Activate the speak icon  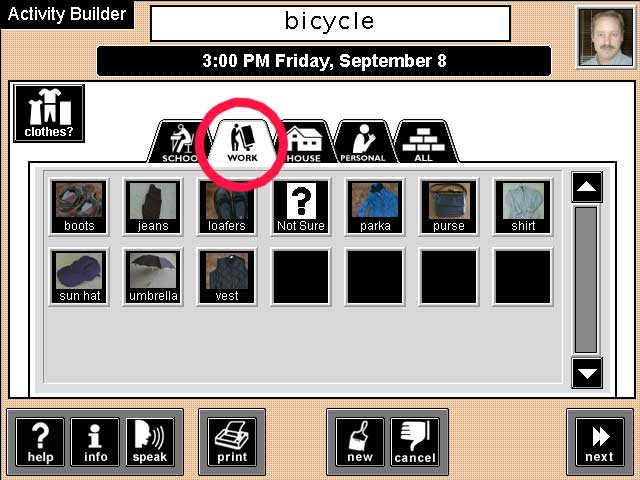(x=150, y=442)
